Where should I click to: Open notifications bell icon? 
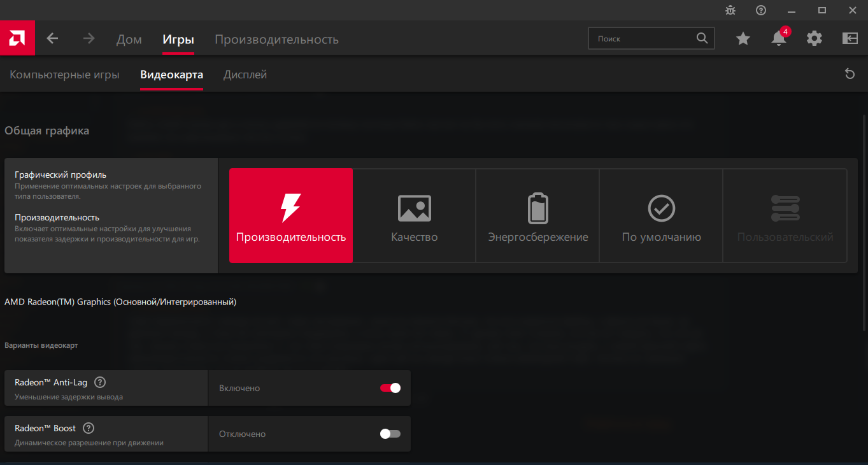pyautogui.click(x=779, y=38)
